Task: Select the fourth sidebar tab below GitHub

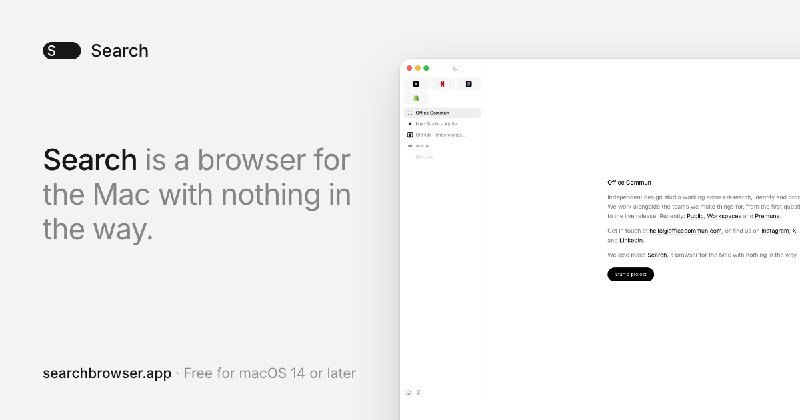Action: 442,146
